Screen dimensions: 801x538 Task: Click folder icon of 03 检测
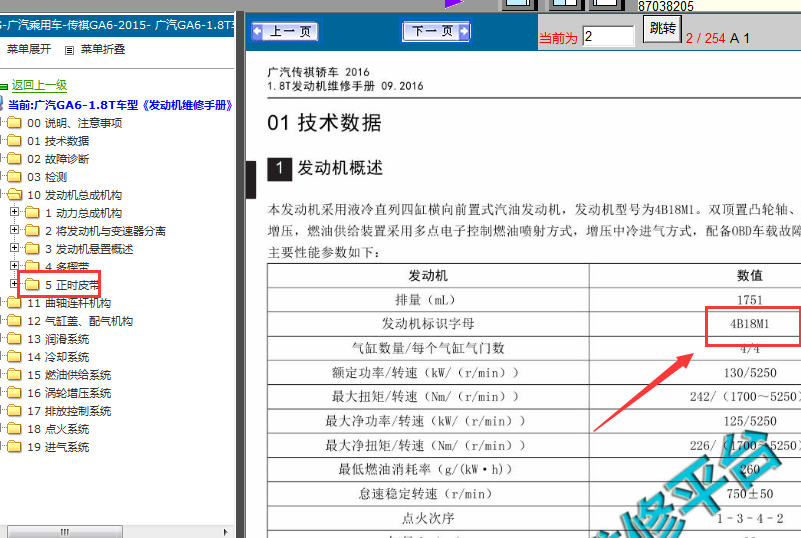[14, 177]
